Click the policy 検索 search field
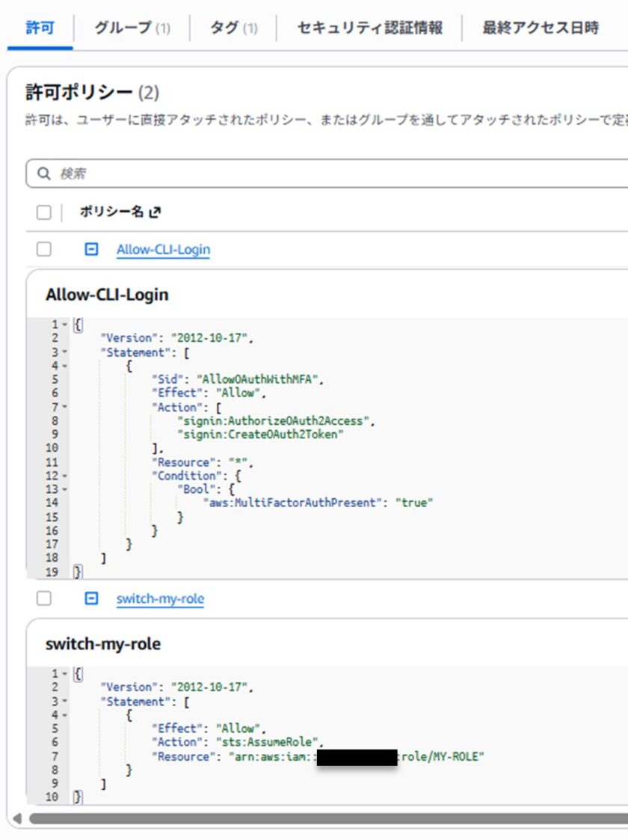The image size is (628, 840). click(327, 173)
